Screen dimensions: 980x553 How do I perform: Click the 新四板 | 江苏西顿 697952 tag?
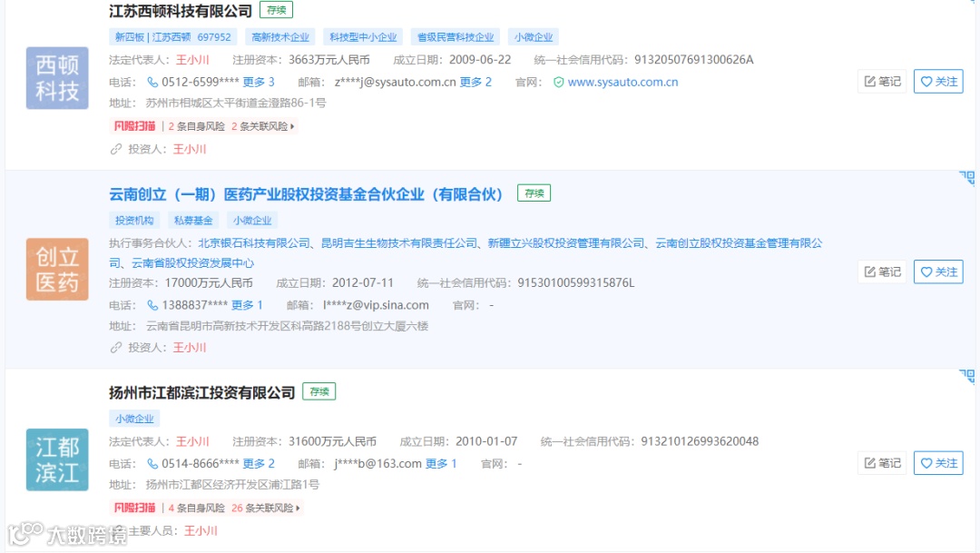tap(173, 37)
